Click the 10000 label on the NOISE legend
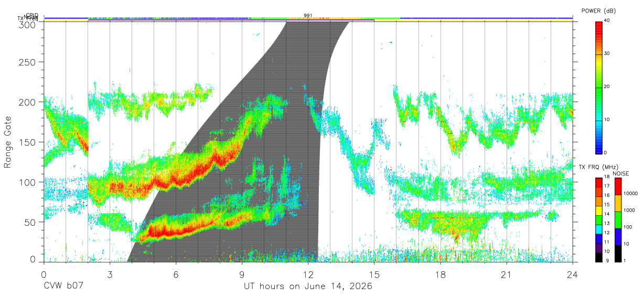644x297 pixels. (x=630, y=194)
